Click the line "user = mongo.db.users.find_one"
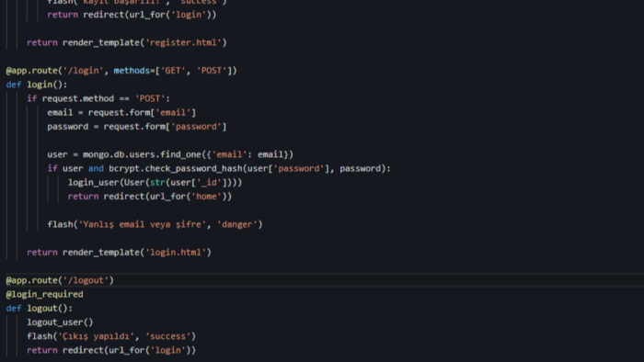The image size is (644, 362). pos(170,154)
